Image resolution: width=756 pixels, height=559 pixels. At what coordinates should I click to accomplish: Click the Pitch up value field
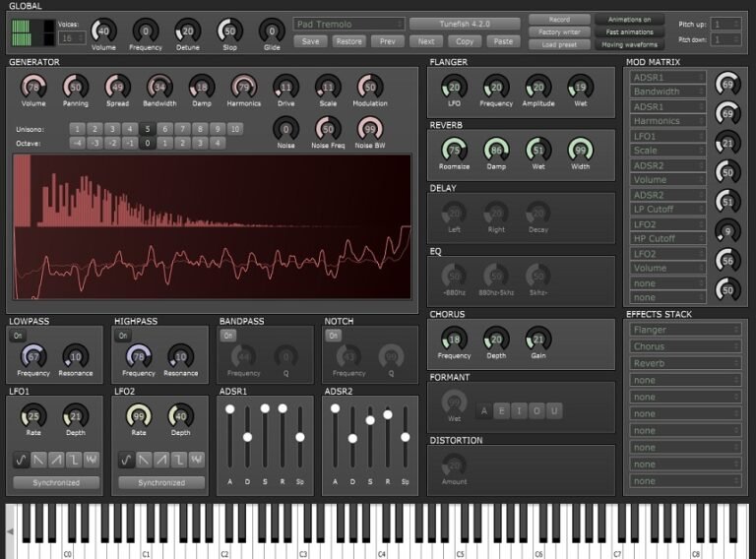[727, 24]
